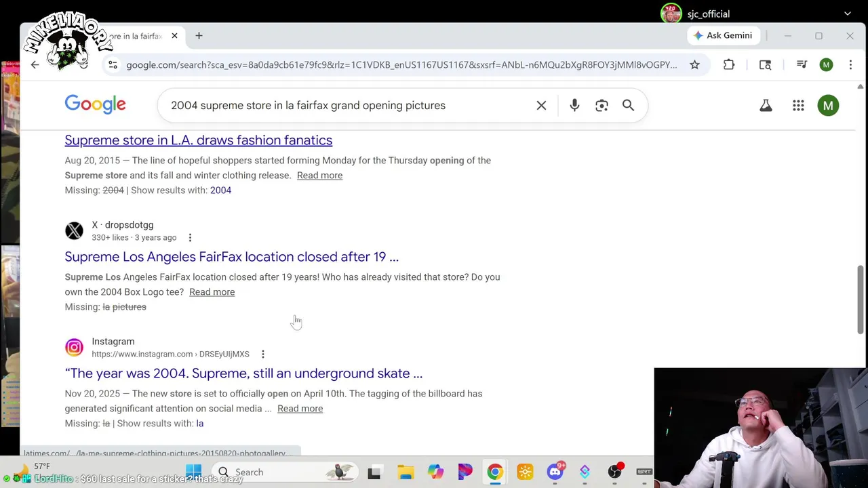The height and width of the screenshot is (488, 868).
Task: Click the X logo of dropsdotgg result
Action: (74, 230)
